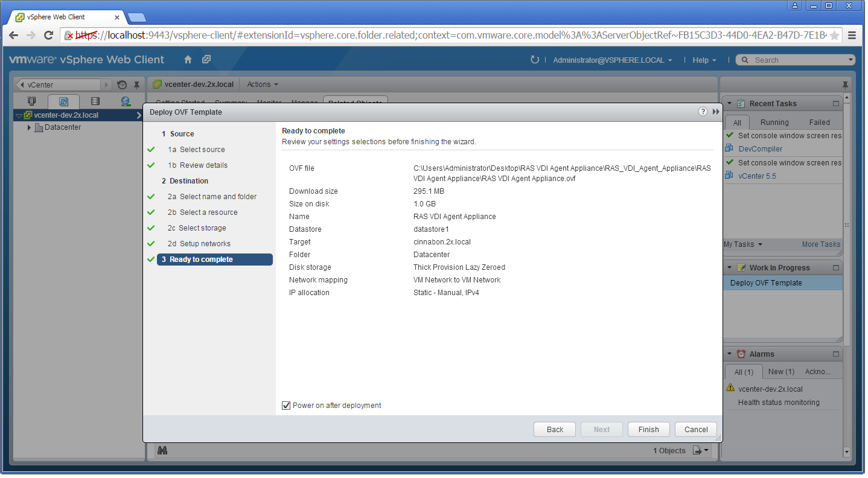This screenshot has height=478, width=868.
Task: Open the Acknowledged alarms tab
Action: coord(818,372)
